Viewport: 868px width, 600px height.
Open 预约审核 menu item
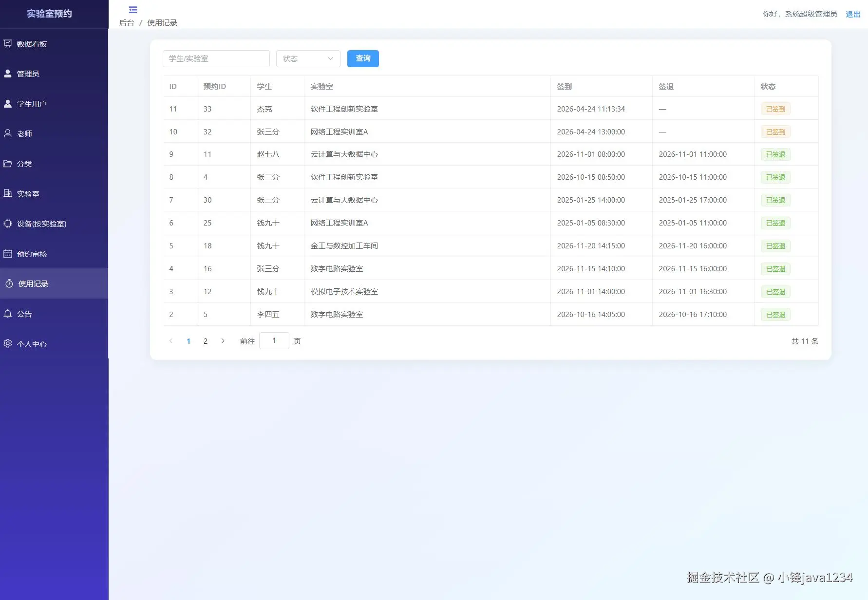pos(54,254)
